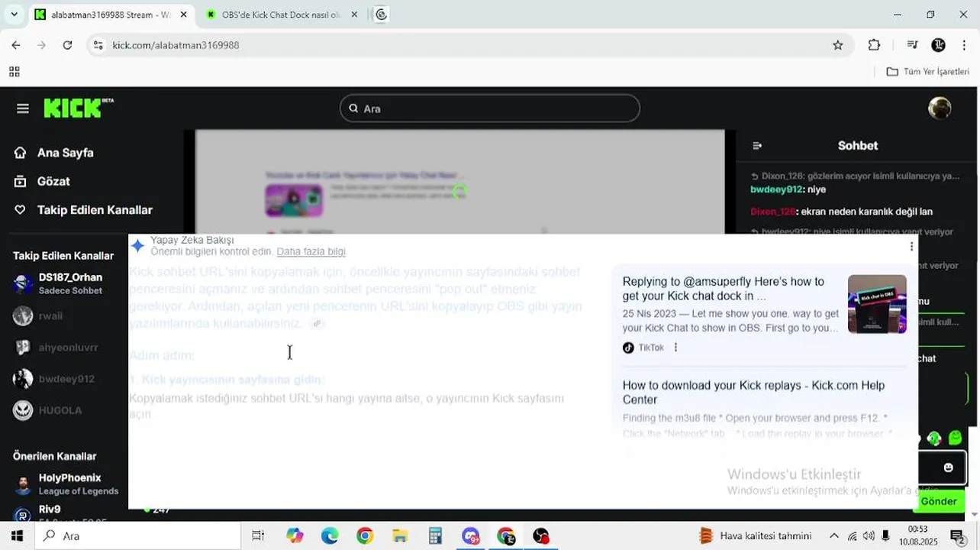Screen dimensions: 980x550
Task: Open Microsoft Edge from taskbar
Action: click(330, 535)
